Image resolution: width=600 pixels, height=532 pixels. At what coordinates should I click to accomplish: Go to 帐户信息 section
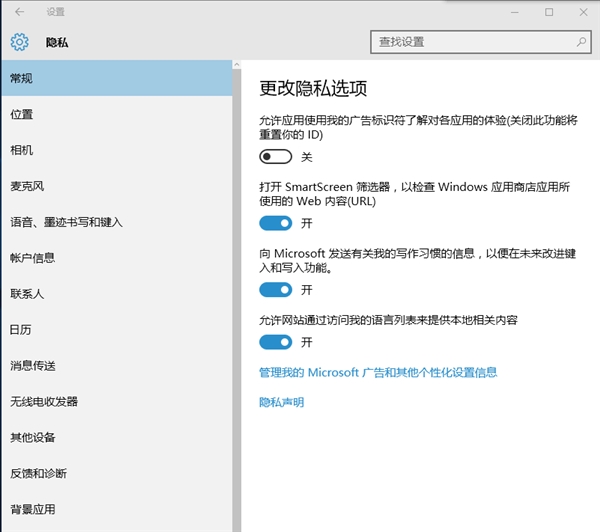[32, 258]
